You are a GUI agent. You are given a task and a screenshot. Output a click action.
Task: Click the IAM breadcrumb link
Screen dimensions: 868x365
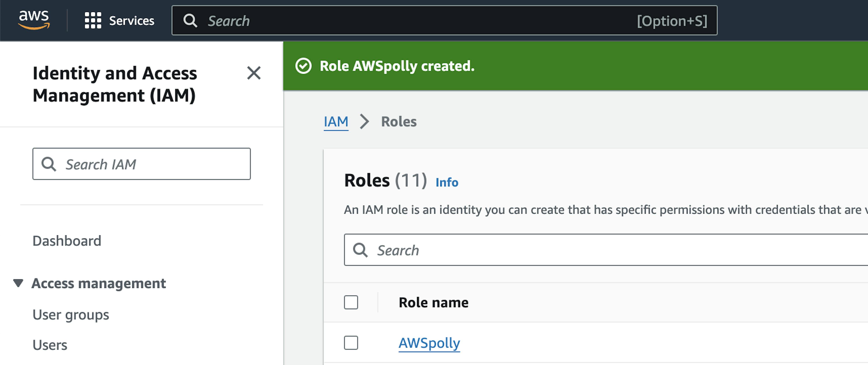point(336,122)
